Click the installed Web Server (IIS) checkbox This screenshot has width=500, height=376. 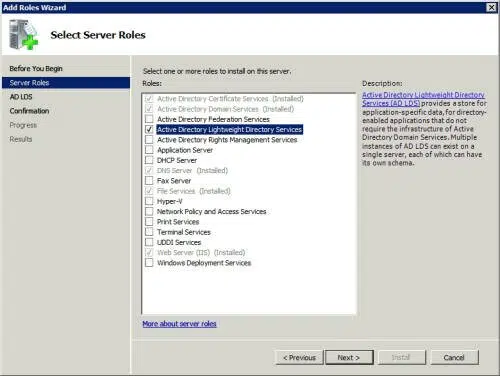(149, 253)
